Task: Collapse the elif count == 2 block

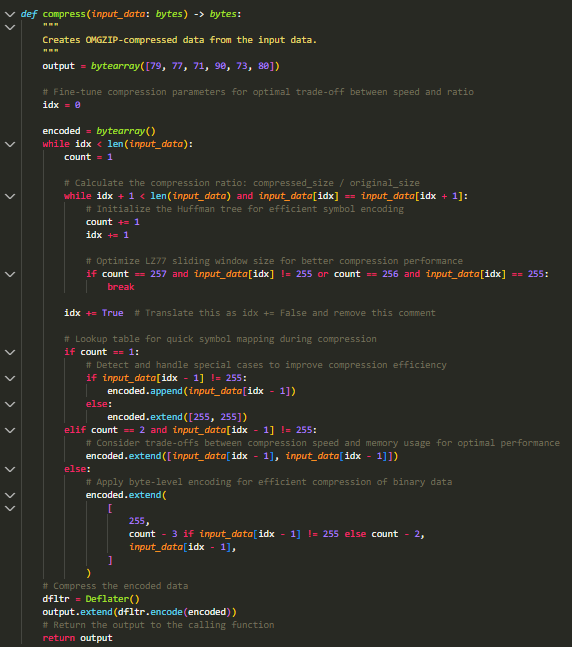Action: pyautogui.click(x=10, y=430)
